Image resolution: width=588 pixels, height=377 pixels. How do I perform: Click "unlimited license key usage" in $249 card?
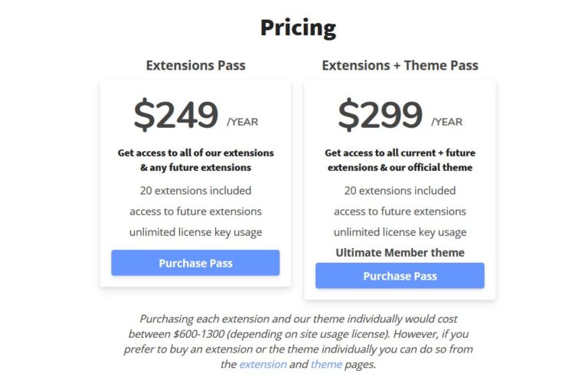point(195,232)
